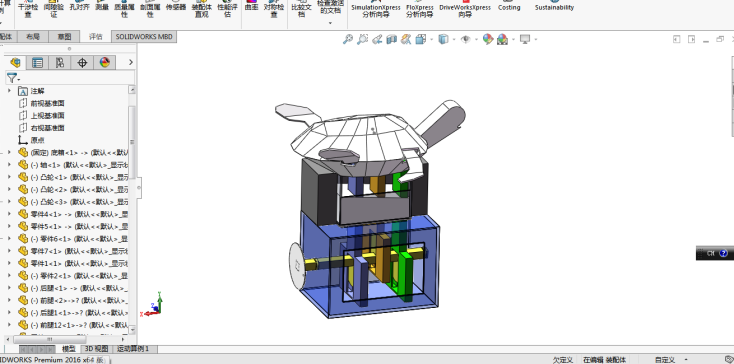This screenshot has height=364, width=734.
Task: Open the 草图 (Sketch) ribbon tab
Action: [x=64, y=37]
